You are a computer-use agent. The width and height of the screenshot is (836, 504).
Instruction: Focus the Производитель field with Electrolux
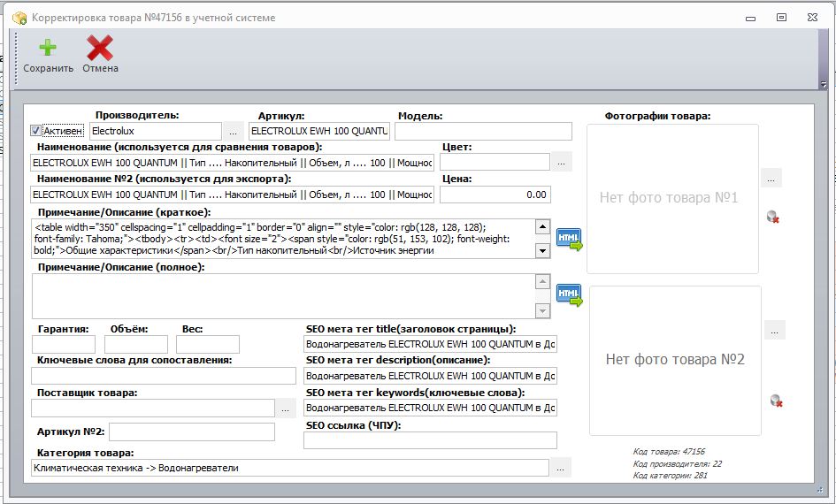[156, 131]
